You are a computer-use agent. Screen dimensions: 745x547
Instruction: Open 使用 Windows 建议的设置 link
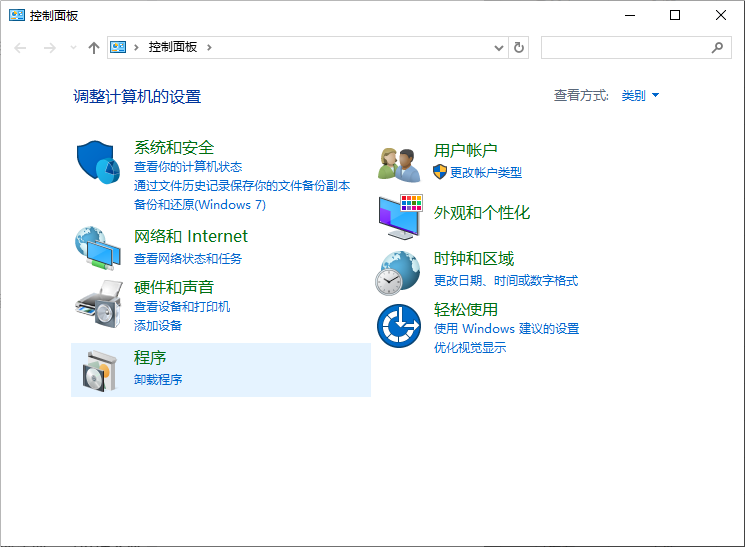pyautogui.click(x=506, y=328)
